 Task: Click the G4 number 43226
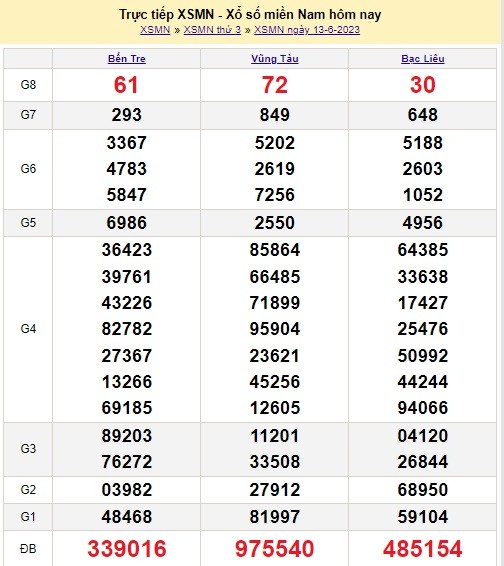126,303
